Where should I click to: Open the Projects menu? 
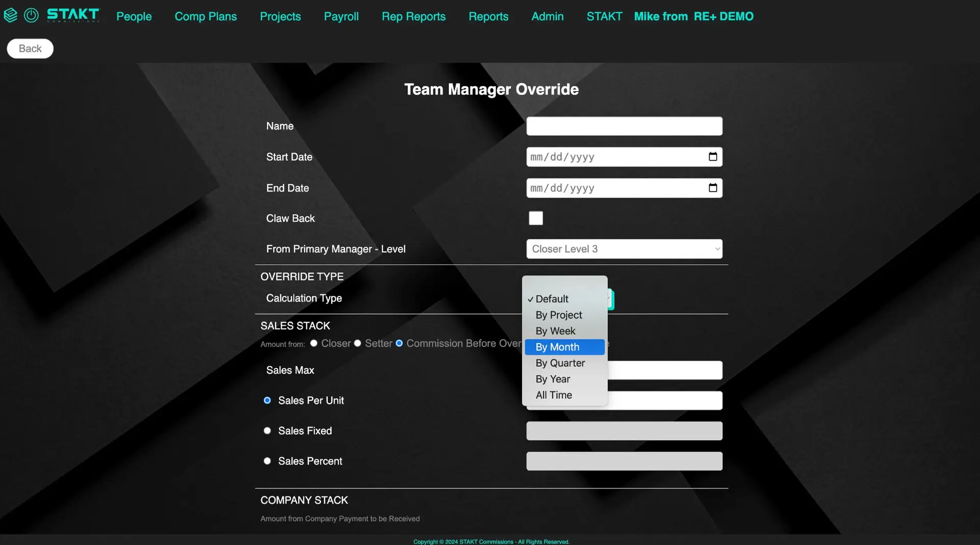click(x=280, y=16)
